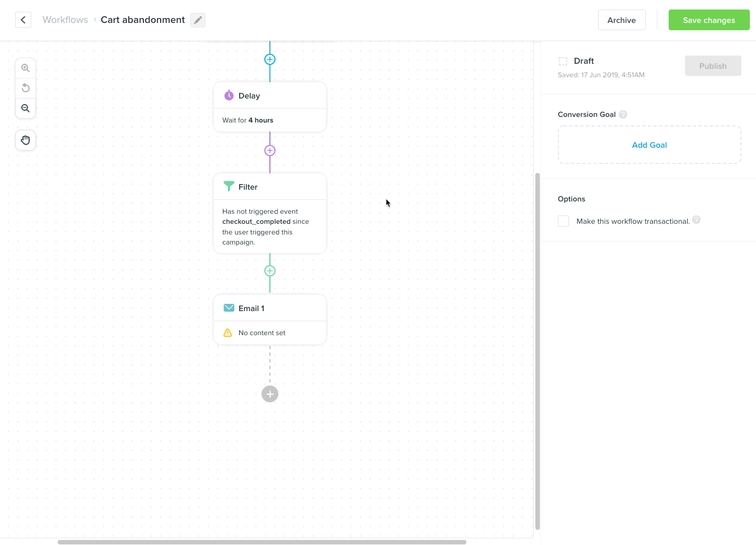The height and width of the screenshot is (545, 756).
Task: Click the Save changes button
Action: tap(708, 20)
